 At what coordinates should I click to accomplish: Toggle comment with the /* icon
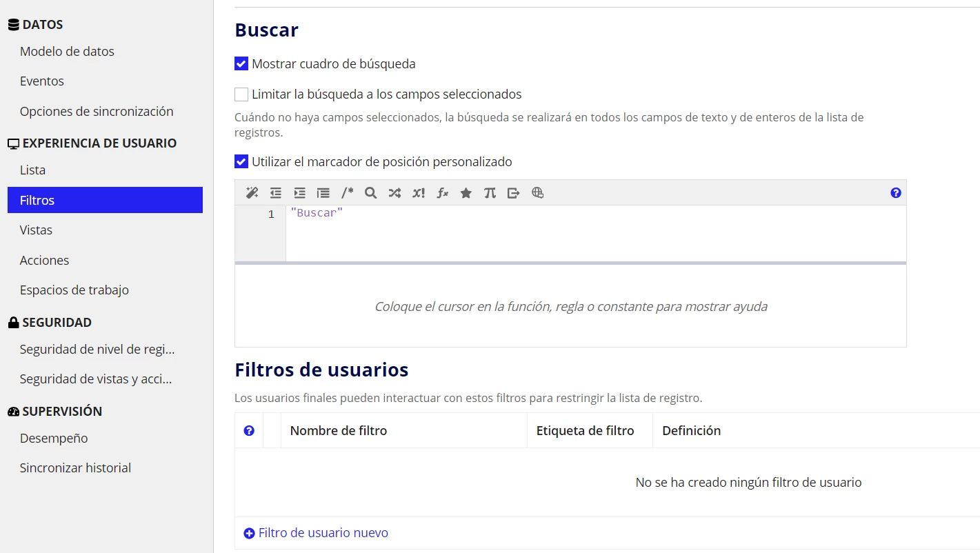347,193
